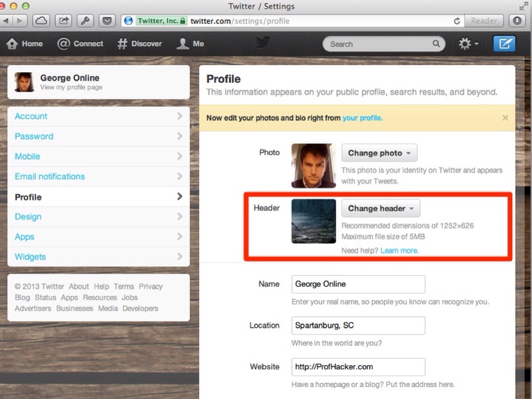532x399 pixels.
Task: Click Safari's share button
Action: click(63, 21)
